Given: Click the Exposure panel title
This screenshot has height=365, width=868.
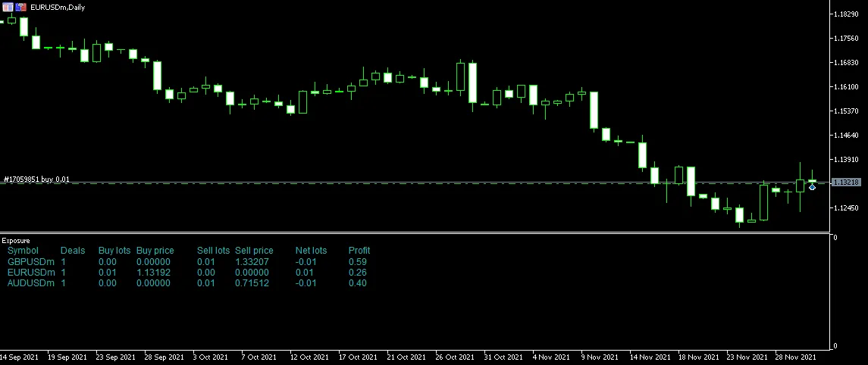Looking at the screenshot, I should click(16, 240).
